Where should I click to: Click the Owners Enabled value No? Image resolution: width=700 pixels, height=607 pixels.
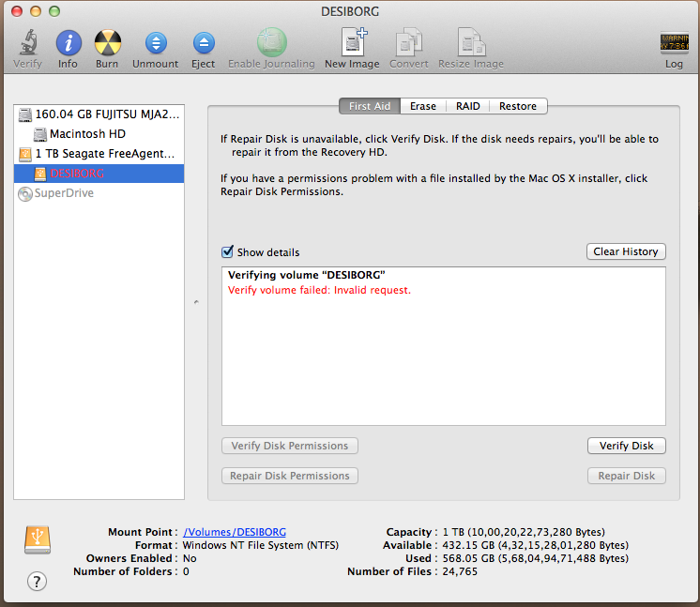(190, 558)
